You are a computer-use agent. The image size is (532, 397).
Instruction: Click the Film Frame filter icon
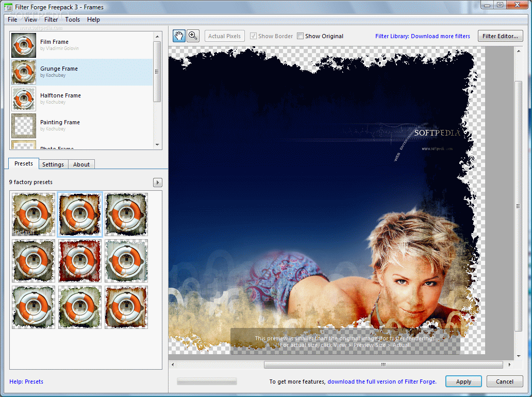click(24, 45)
